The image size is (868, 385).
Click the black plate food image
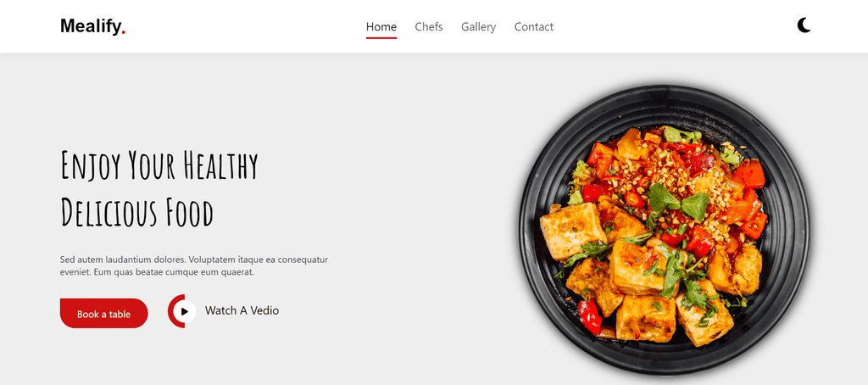coord(665,229)
